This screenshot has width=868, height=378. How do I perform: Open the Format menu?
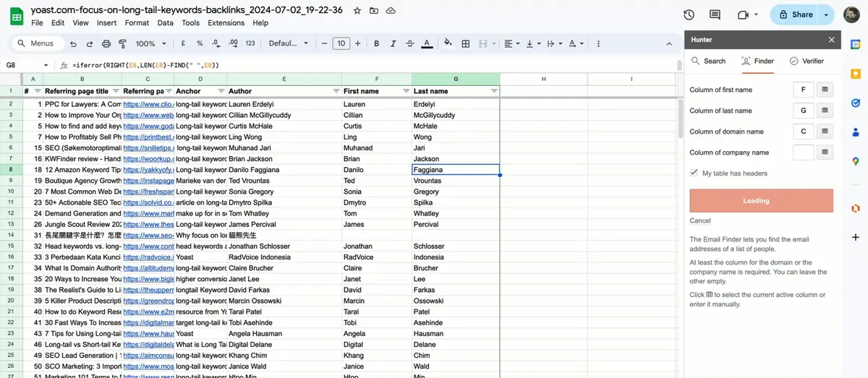click(x=137, y=22)
